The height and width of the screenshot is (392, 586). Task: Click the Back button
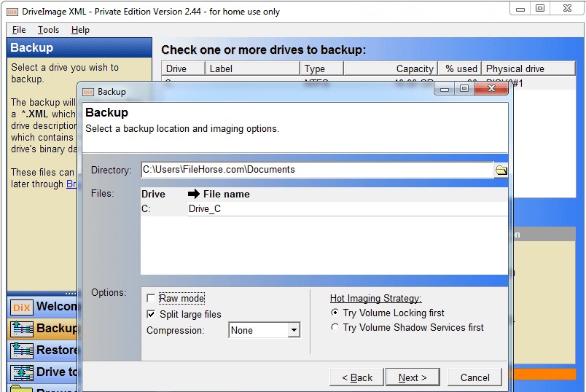(x=357, y=377)
